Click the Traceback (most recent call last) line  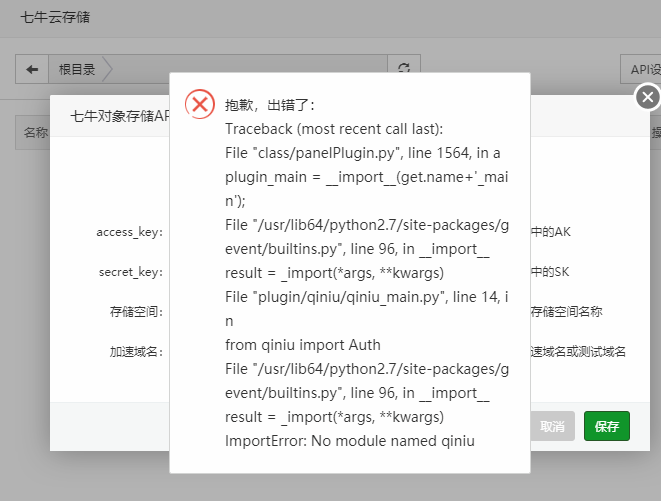tap(334, 129)
